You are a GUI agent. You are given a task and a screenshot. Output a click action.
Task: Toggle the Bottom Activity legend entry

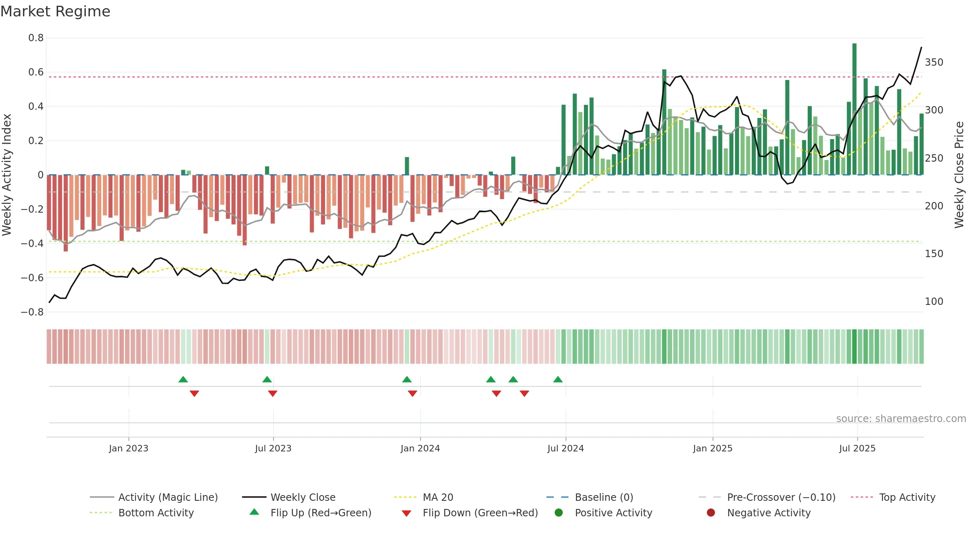click(142, 513)
